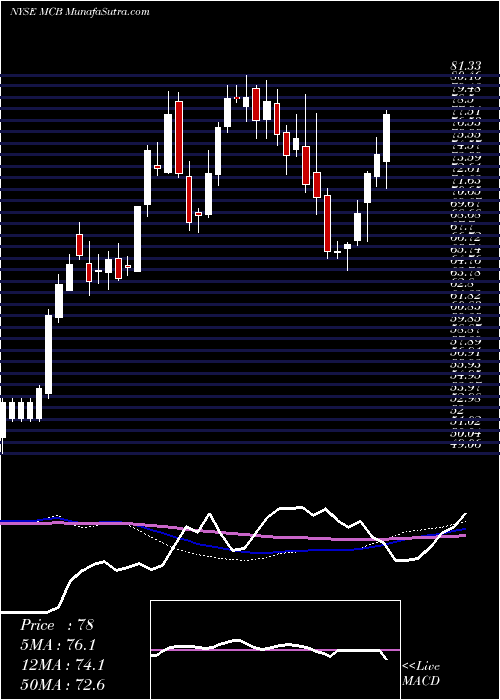Screen dimensions: 500x700
Task: Click the '50MA : 72.6' value
Action: tap(62, 685)
